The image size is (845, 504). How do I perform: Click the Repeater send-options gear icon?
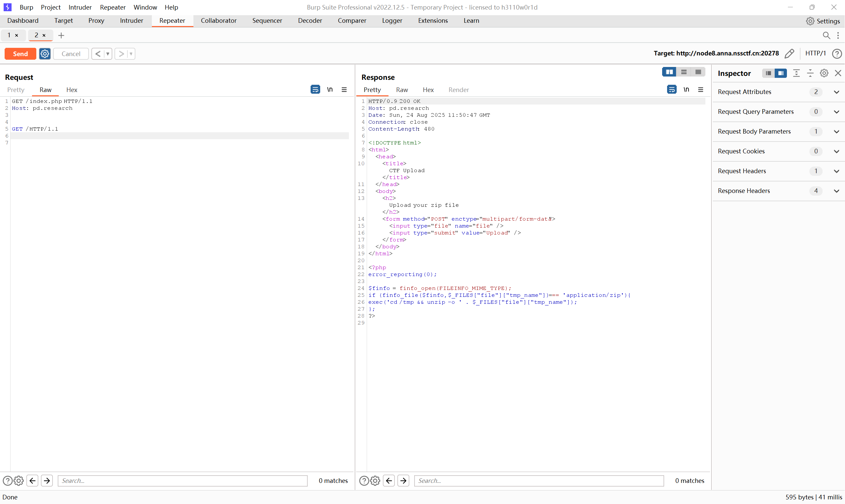pyautogui.click(x=45, y=54)
